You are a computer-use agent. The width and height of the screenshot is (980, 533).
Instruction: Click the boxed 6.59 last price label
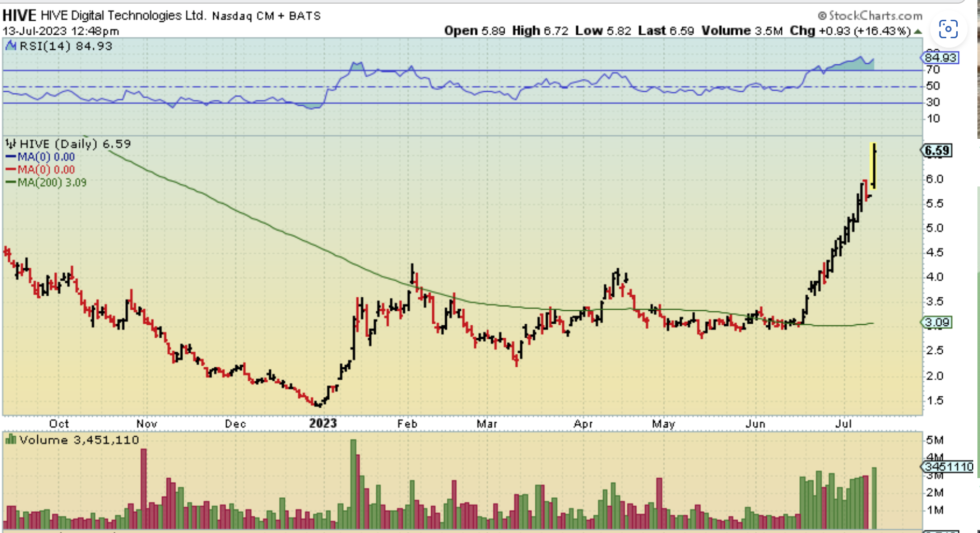[937, 151]
